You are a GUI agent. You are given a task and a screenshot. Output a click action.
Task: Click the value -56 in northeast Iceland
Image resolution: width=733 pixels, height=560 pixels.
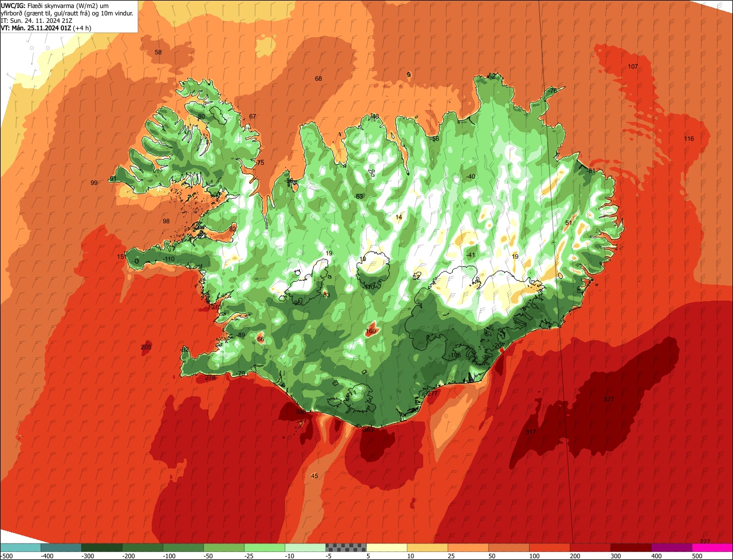click(x=435, y=139)
